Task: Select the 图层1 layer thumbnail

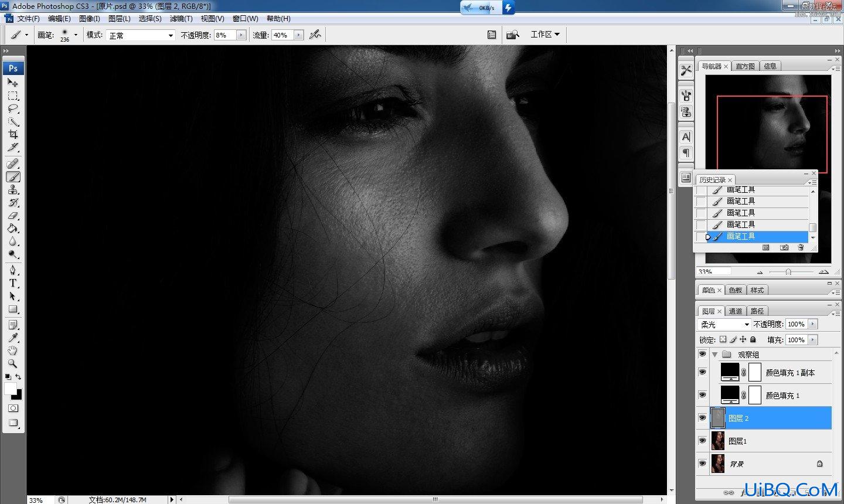Action: click(717, 441)
